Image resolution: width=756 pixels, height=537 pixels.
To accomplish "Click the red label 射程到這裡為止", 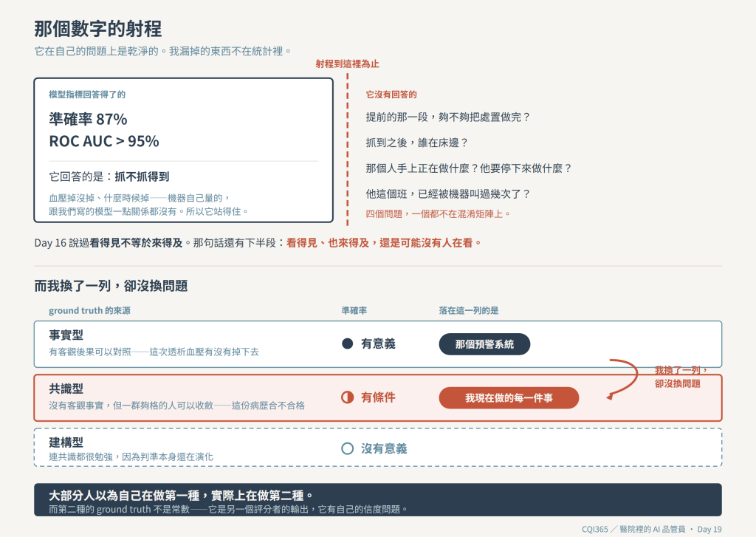I will tap(347, 64).
